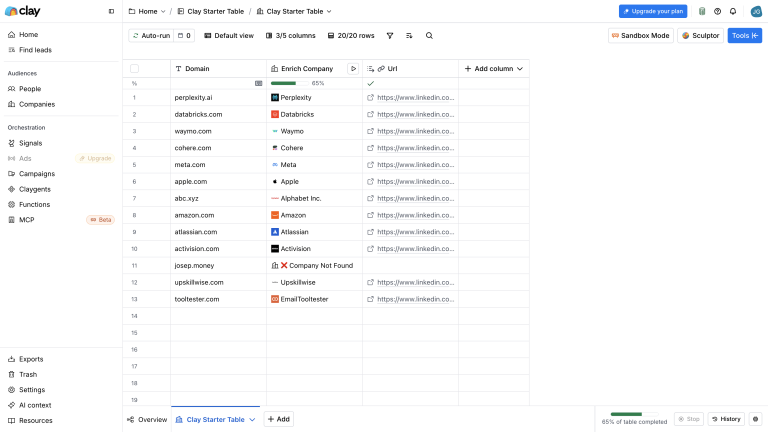Image resolution: width=768 pixels, height=432 pixels.
Task: Click the status row form icon
Action: 259,83
